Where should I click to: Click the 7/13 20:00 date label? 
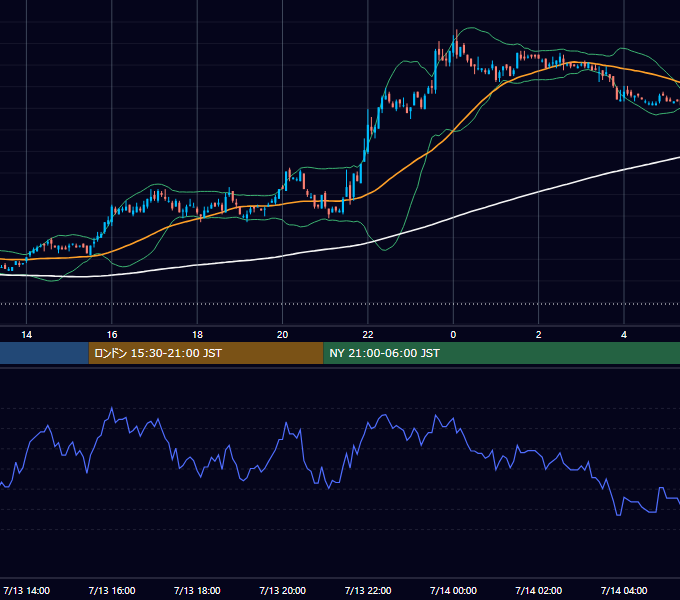[282, 590]
